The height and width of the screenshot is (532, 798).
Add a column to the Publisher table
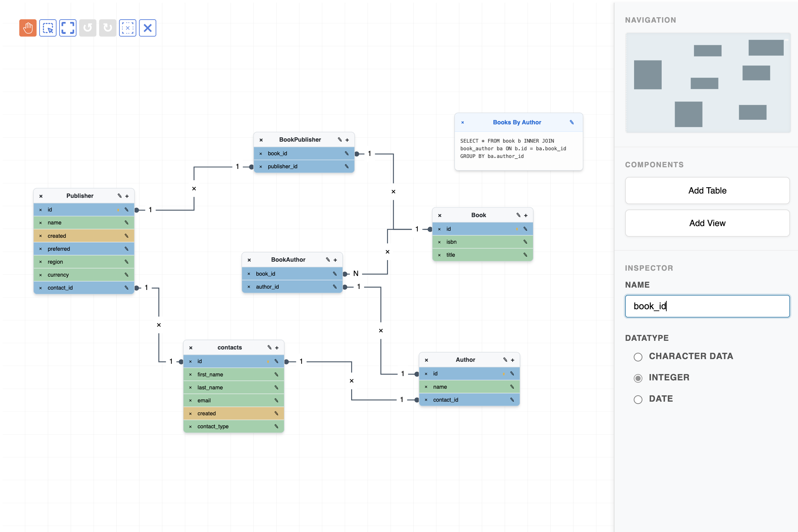coord(127,196)
